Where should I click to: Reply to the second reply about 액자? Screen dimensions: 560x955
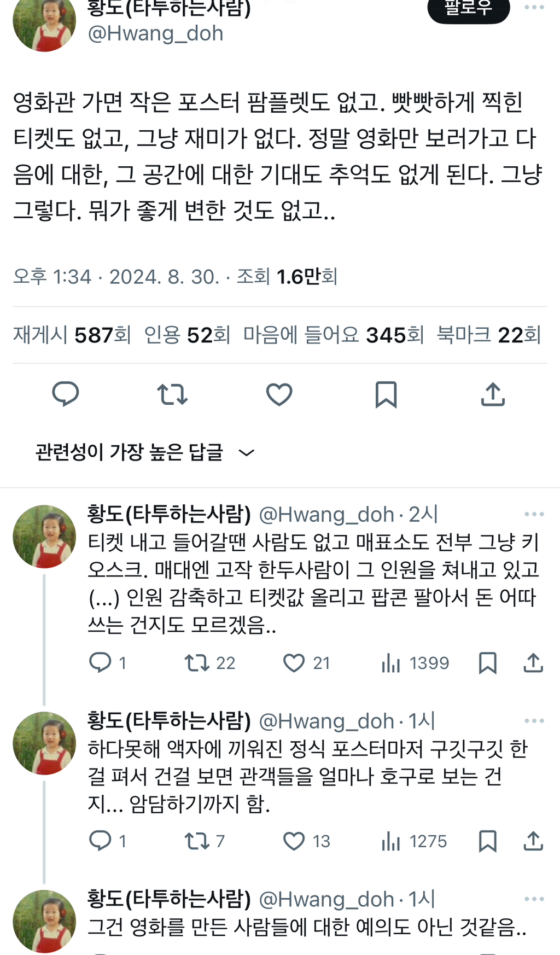(101, 841)
